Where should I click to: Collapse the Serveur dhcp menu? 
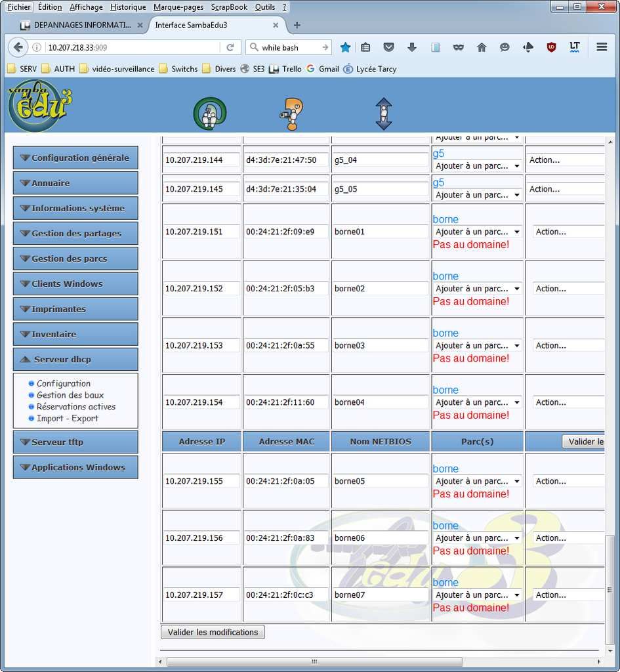[x=75, y=359]
